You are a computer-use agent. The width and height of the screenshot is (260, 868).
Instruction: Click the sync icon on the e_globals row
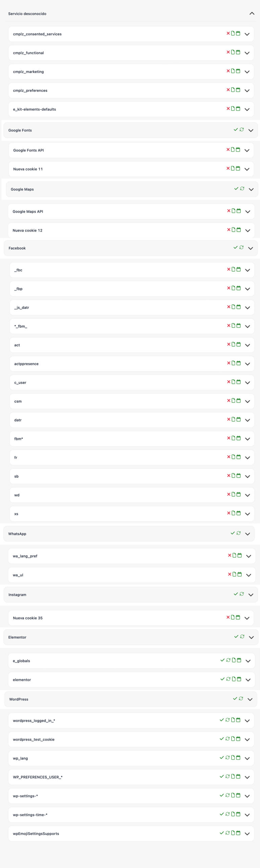click(x=229, y=660)
